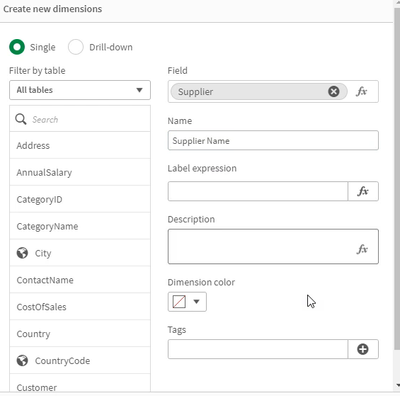Select the Single radio button
The image size is (400, 396).
pyautogui.click(x=17, y=47)
